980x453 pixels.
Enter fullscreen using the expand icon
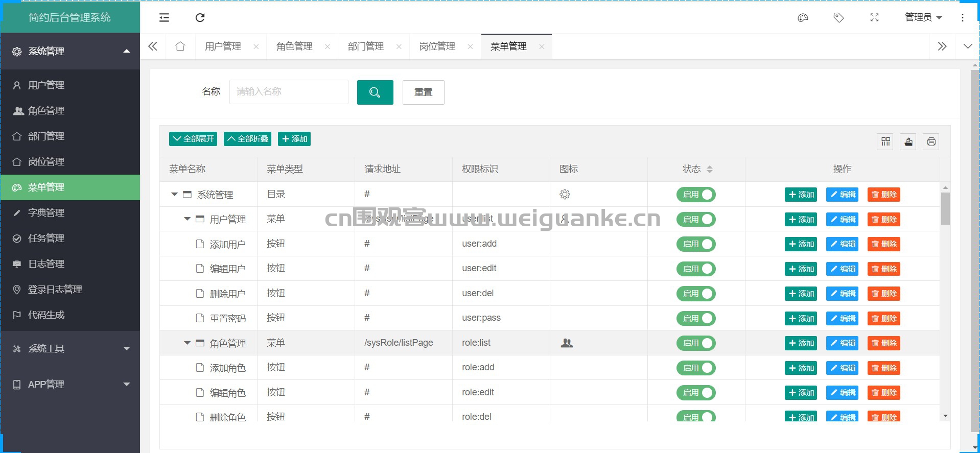[x=874, y=18]
